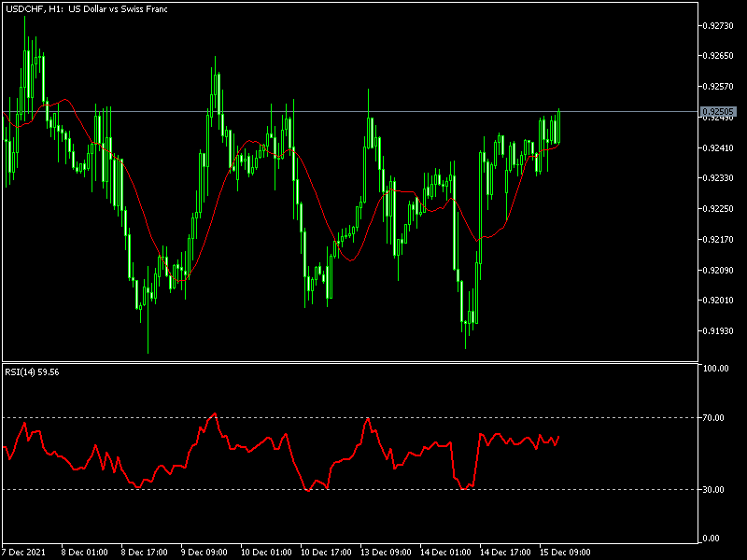Click the 0.92650 price axis label
Screen dimensions: 747x560
(x=718, y=56)
